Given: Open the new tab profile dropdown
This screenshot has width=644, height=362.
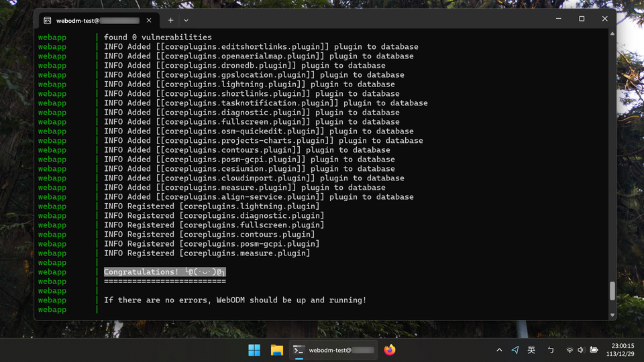Looking at the screenshot, I should pyautogui.click(x=186, y=20).
